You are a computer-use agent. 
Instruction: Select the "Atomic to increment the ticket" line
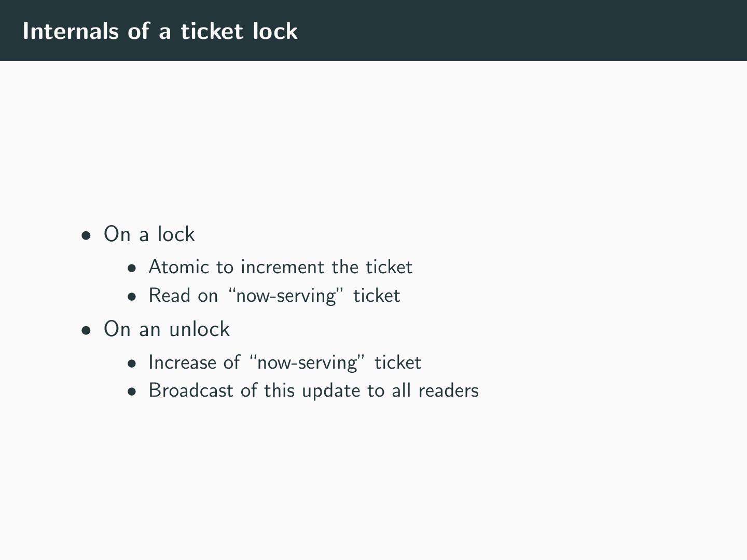[x=280, y=267]
